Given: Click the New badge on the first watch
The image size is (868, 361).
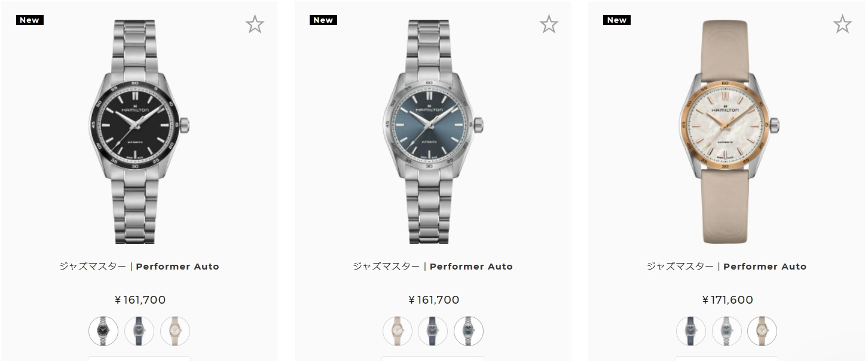Looking at the screenshot, I should click(x=29, y=20).
